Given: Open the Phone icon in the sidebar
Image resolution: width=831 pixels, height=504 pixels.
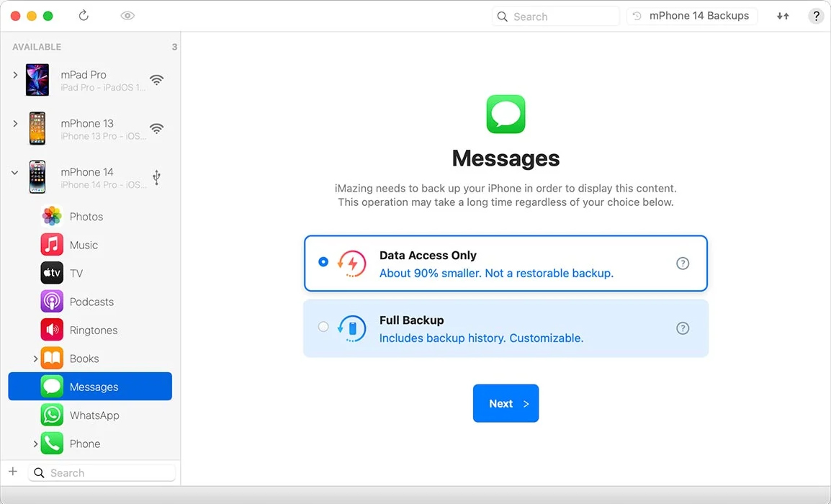Looking at the screenshot, I should tap(52, 444).
